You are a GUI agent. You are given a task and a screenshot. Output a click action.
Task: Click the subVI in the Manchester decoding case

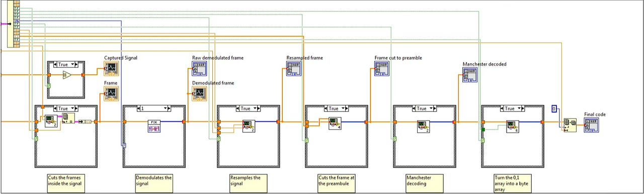(x=424, y=126)
